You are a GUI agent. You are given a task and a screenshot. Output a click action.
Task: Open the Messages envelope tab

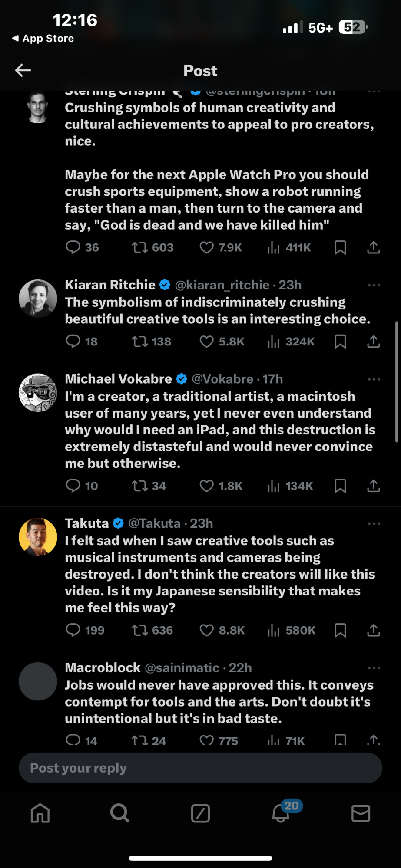(361, 813)
